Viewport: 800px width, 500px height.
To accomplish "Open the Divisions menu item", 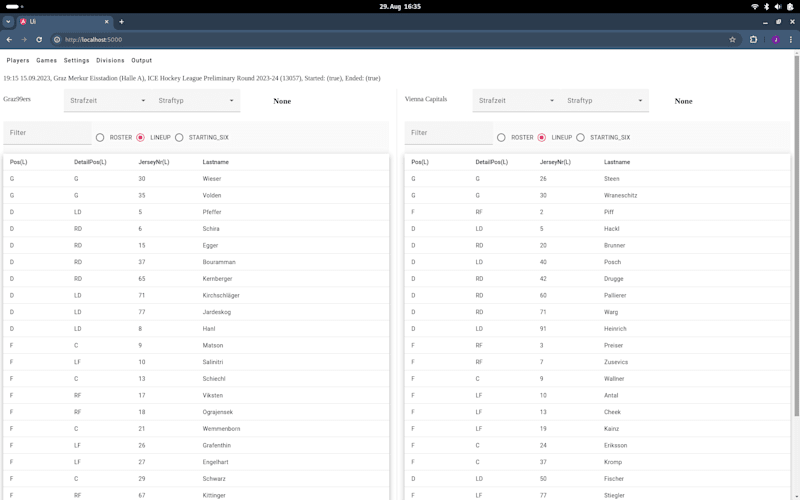I will click(x=110, y=60).
